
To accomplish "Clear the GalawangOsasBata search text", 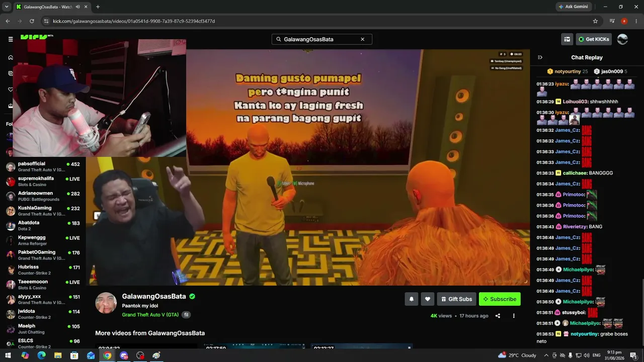I will [x=362, y=39].
